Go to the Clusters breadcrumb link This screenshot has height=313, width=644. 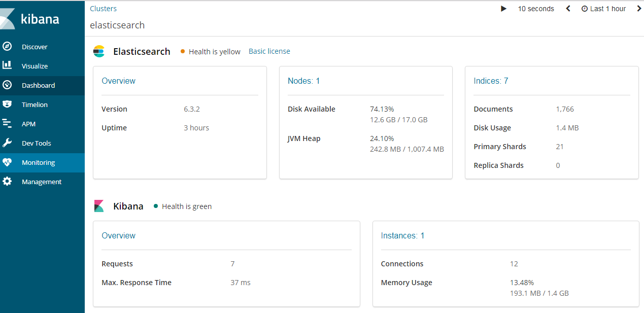pos(103,9)
